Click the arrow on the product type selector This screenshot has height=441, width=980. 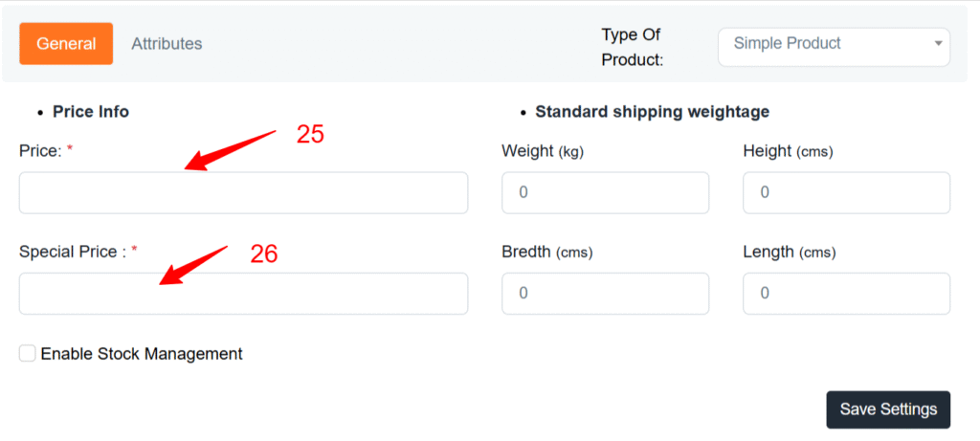click(937, 44)
